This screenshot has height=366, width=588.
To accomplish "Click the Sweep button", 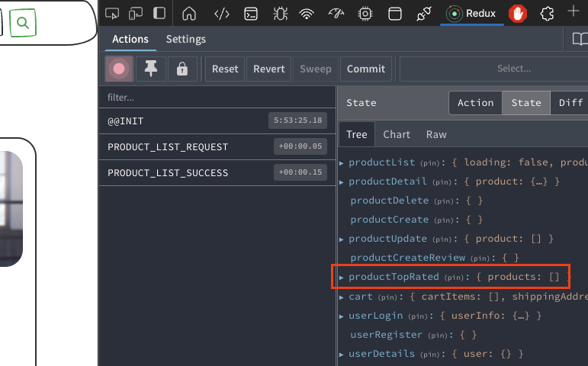I will coord(316,69).
